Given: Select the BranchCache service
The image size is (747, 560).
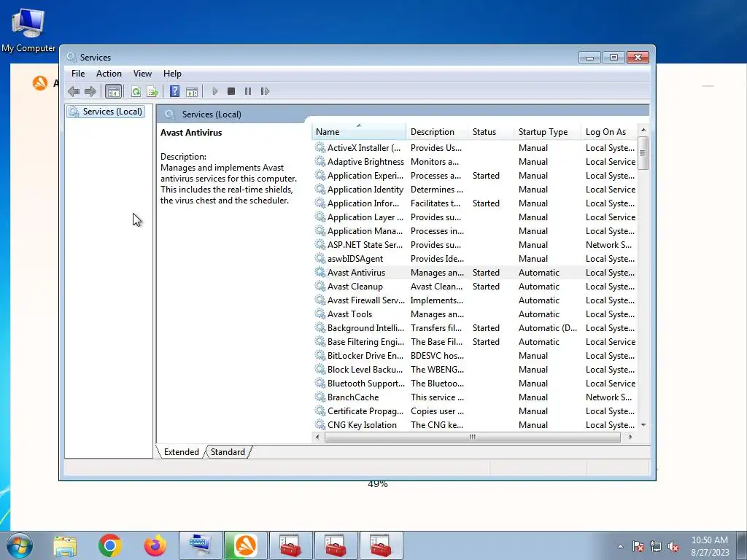Looking at the screenshot, I should point(475,397).
